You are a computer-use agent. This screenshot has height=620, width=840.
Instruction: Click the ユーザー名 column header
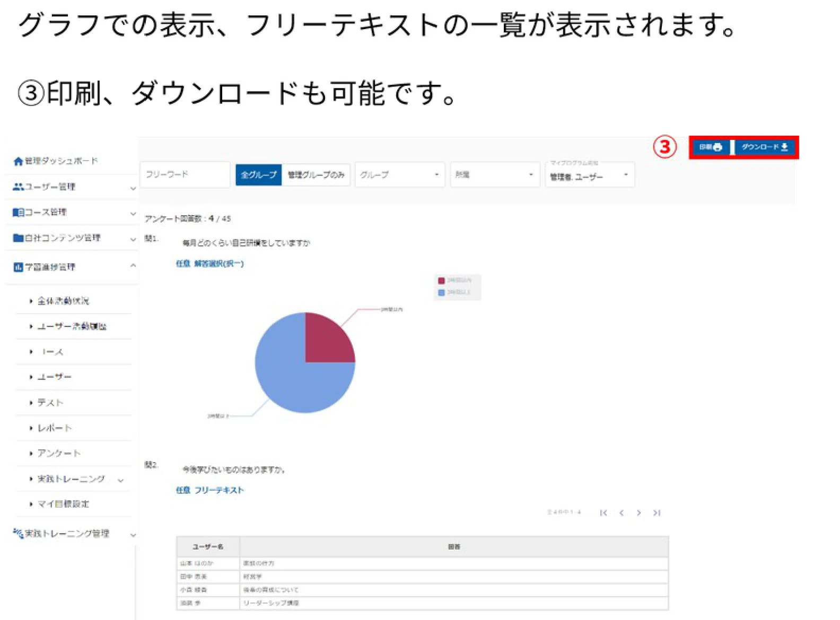[x=208, y=546]
